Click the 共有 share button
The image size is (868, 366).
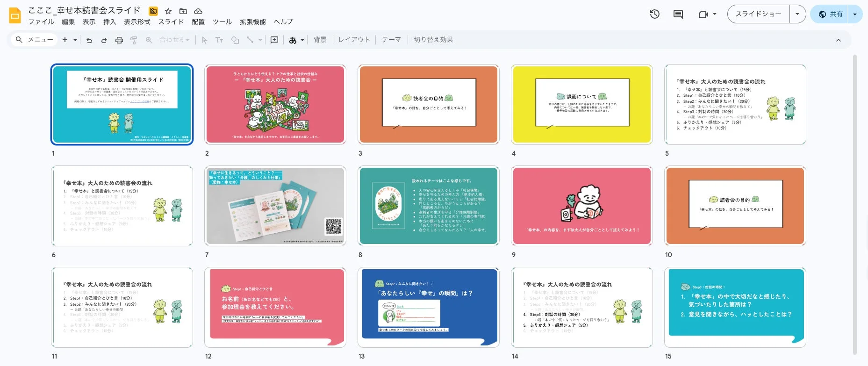tap(830, 14)
